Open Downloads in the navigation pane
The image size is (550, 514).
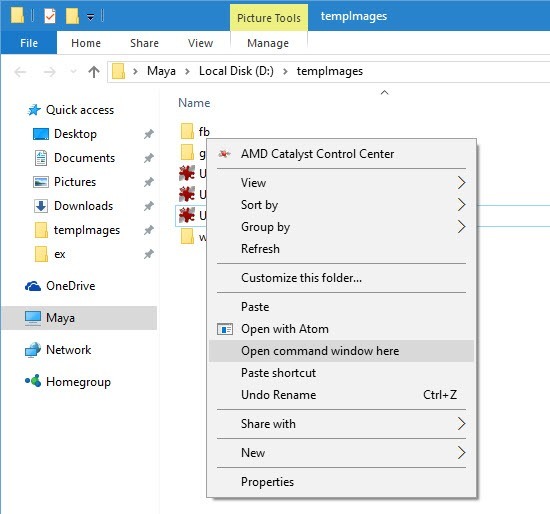point(83,206)
